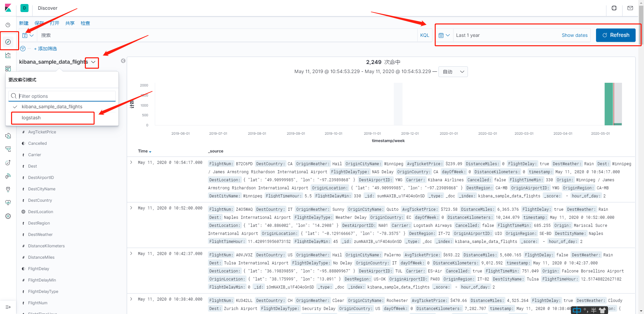644x314 pixels.
Task: Expand the 10:54:17.000 document row
Action: (131, 163)
